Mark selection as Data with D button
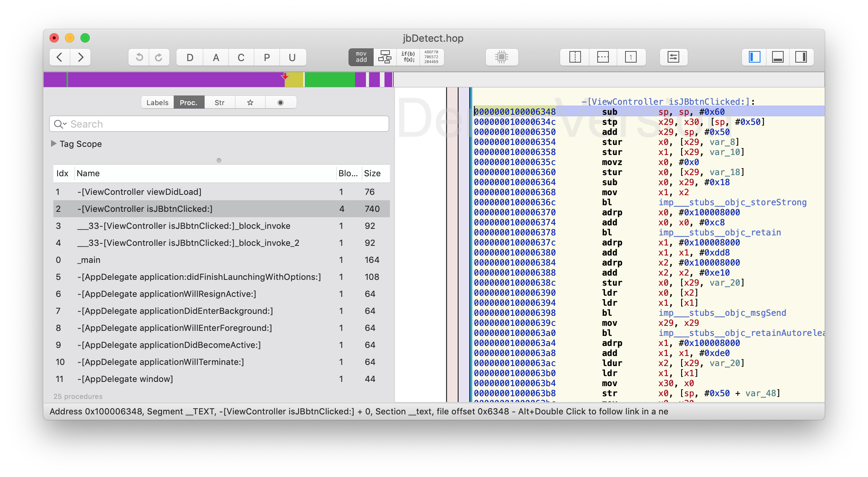Image resolution: width=868 pixels, height=477 pixels. coord(190,57)
